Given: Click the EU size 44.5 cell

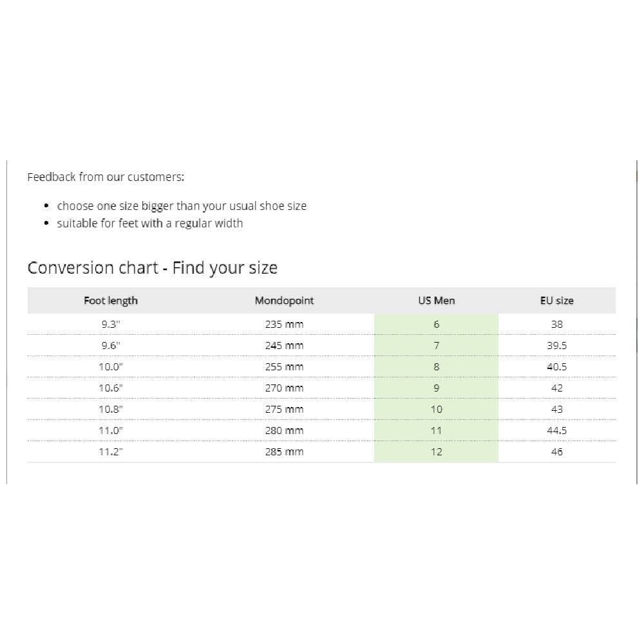Looking at the screenshot, I should (556, 431).
